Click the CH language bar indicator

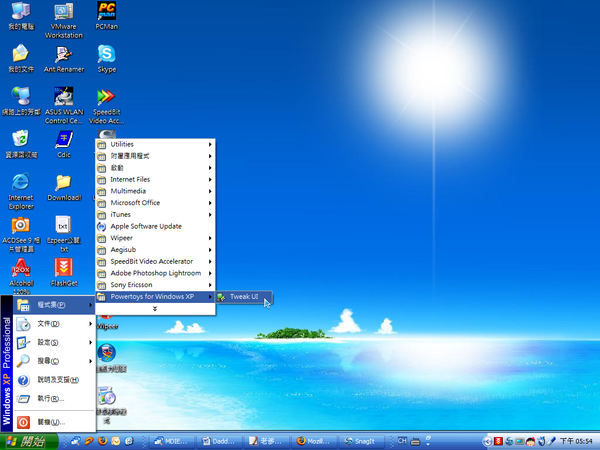pos(402,441)
